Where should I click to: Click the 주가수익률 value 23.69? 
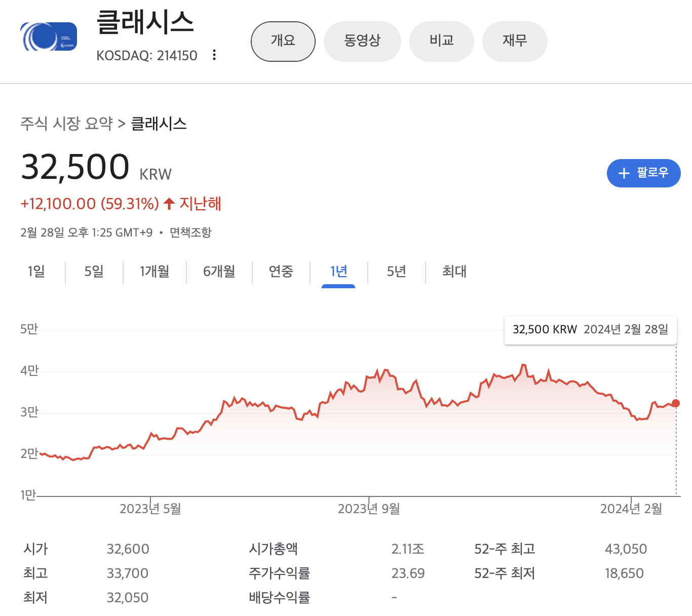[408, 573]
